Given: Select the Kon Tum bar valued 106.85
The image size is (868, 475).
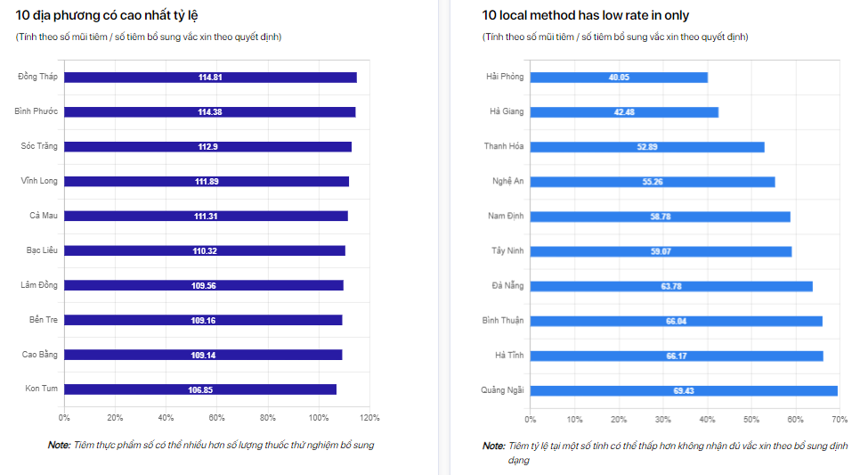Looking at the screenshot, I should pyautogui.click(x=200, y=389).
